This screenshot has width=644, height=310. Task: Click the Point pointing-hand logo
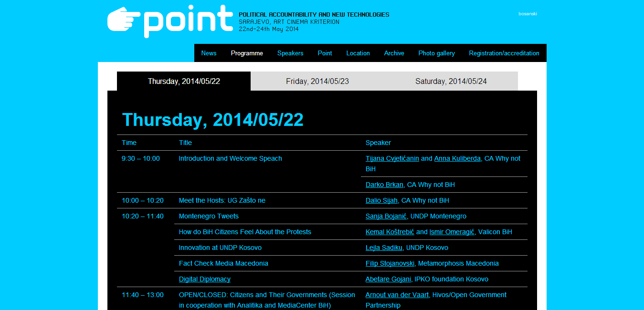(x=170, y=21)
